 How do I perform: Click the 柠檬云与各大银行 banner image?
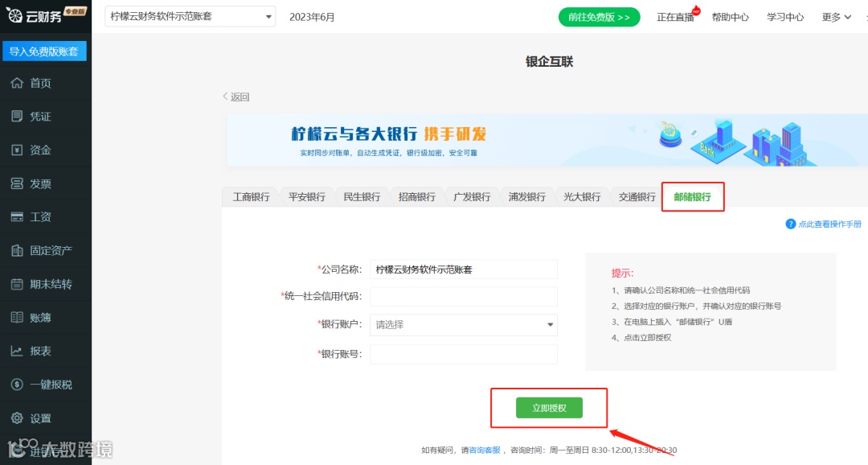pyautogui.click(x=547, y=141)
